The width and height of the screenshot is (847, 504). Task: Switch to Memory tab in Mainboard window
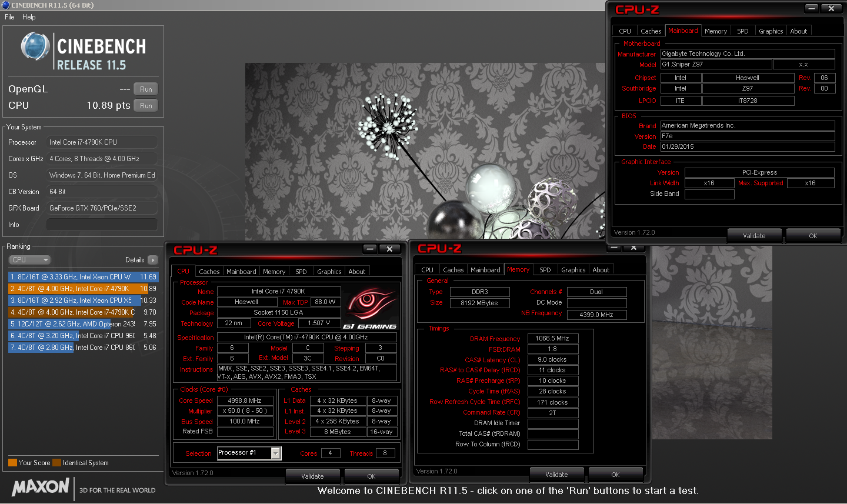716,31
